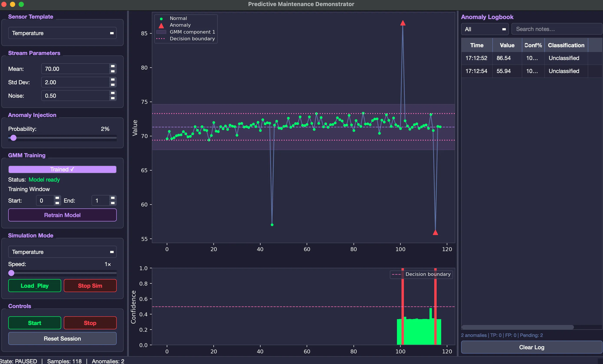The width and height of the screenshot is (603, 364).
Task: Click the Clear Log button
Action: 532,347
